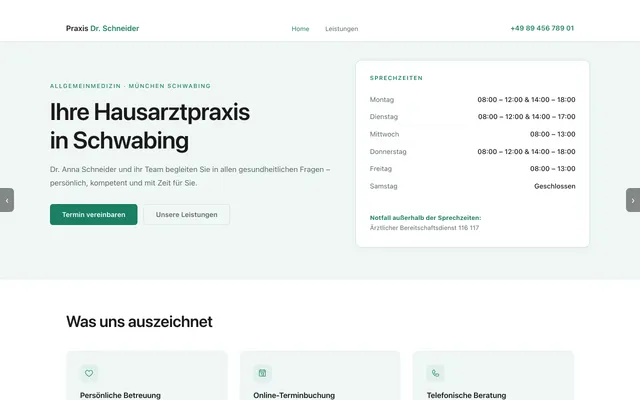Image resolution: width=640 pixels, height=400 pixels.
Task: Open the Home navigation item
Action: (x=300, y=29)
